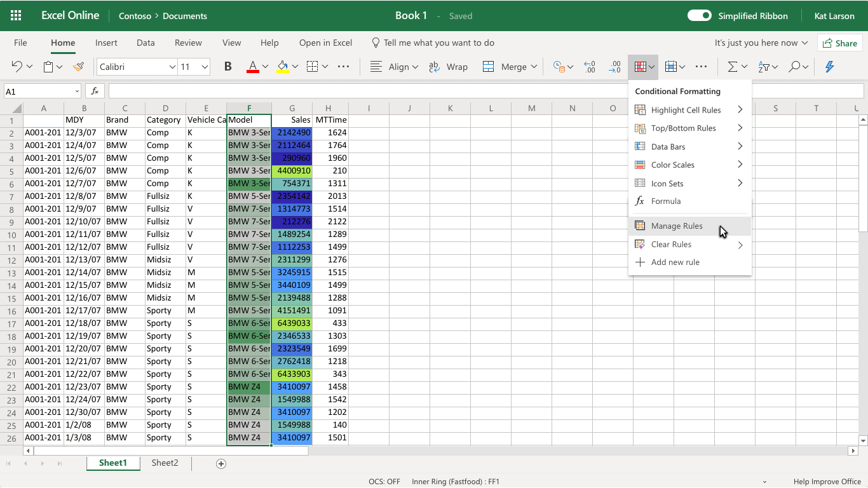
Task: Click vertical scrollbar down arrow
Action: click(x=863, y=440)
